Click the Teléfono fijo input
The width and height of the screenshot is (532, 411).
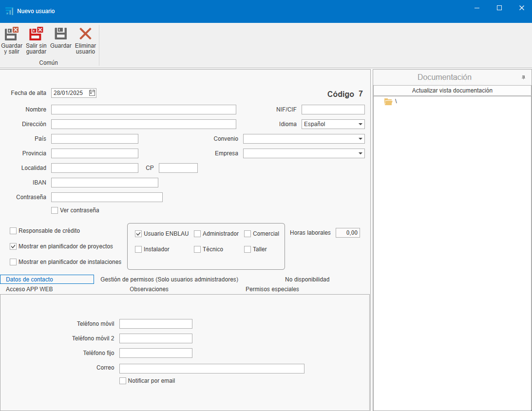coord(156,353)
